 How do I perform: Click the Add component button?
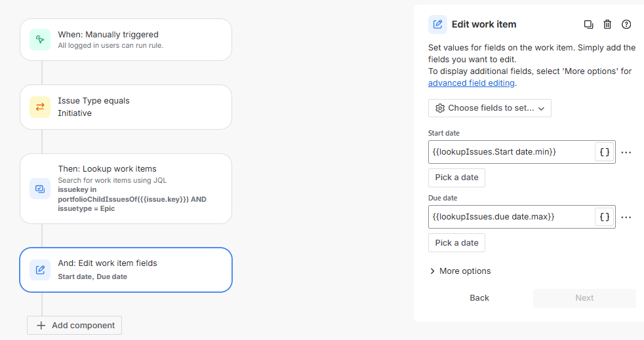pos(75,326)
